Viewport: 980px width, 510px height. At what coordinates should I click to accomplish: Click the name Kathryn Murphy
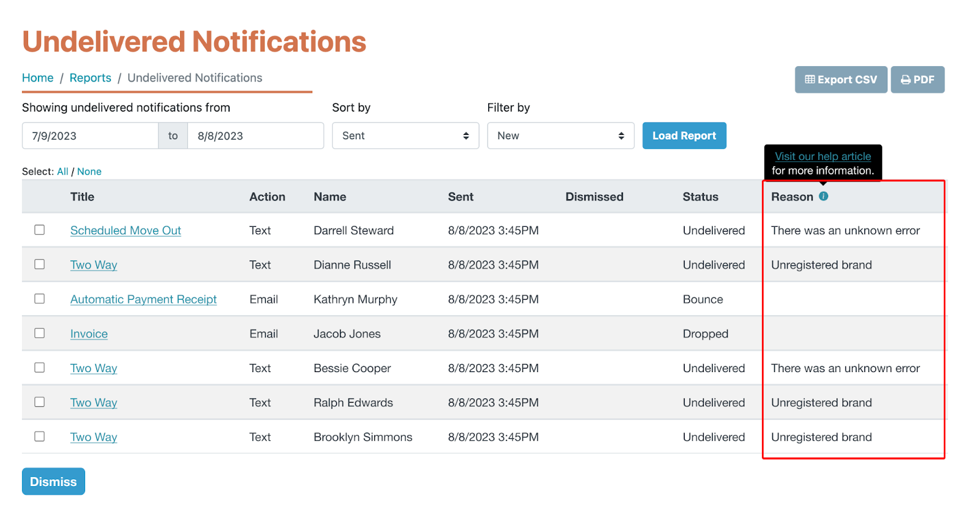[x=355, y=299]
